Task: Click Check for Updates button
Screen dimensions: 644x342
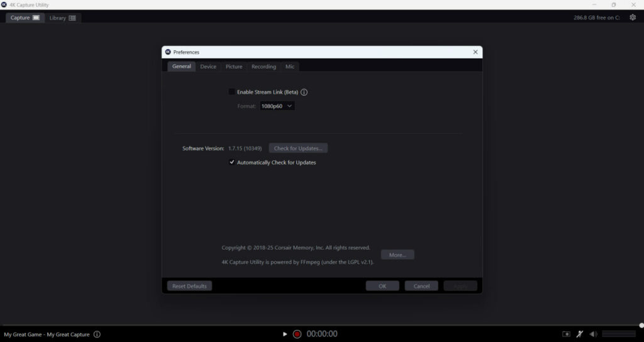Action: coord(298,148)
